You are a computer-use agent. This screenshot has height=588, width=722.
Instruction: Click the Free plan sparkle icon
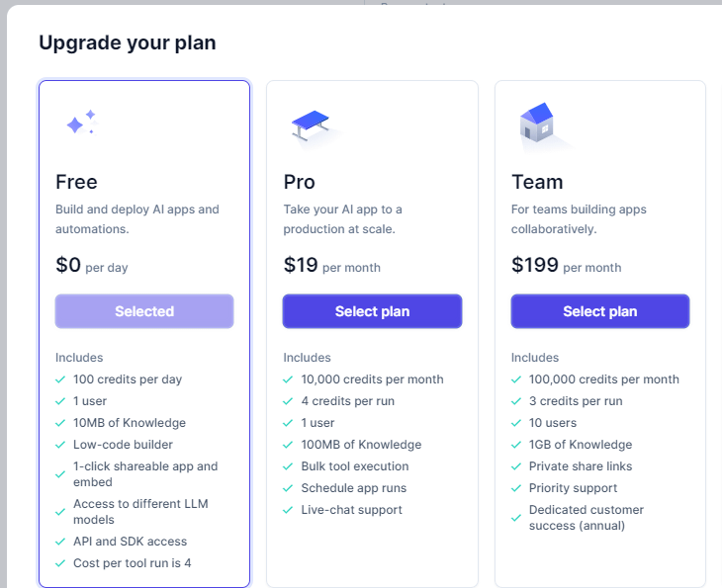tap(80, 123)
